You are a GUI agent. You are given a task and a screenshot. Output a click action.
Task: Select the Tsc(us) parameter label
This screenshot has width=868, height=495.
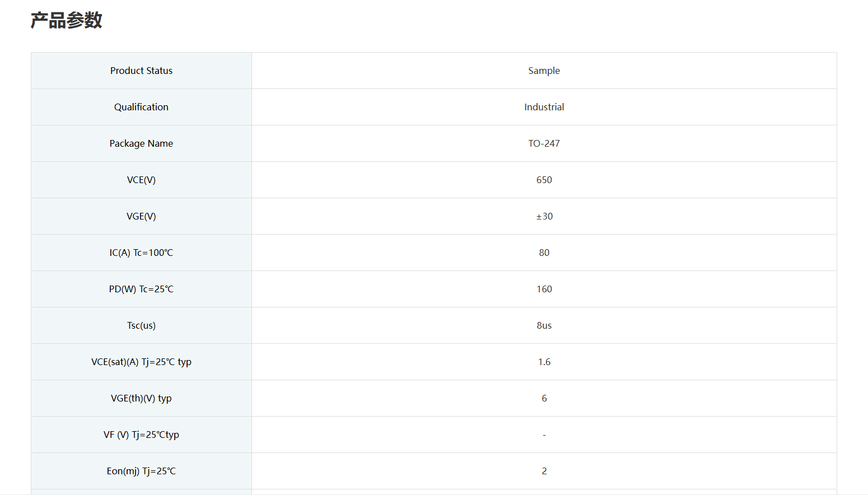pos(141,325)
